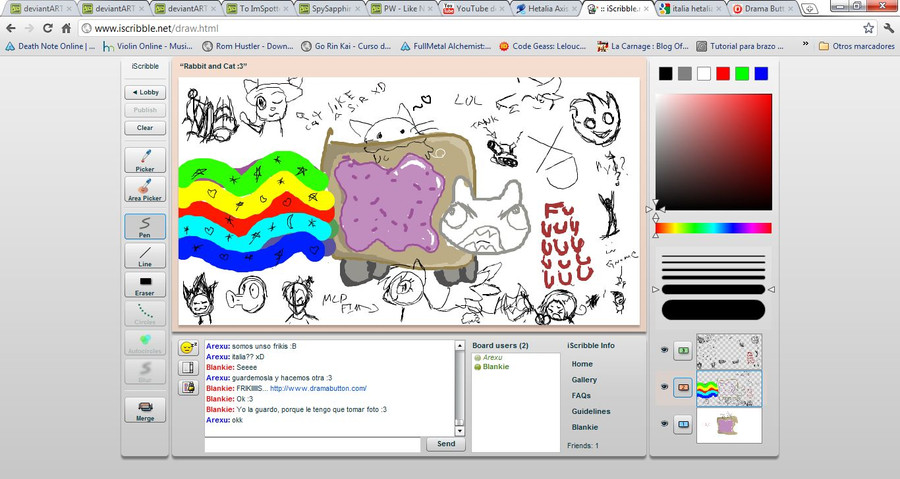The image size is (900, 479).
Task: Switch to the Hetalia Axis tab
Action: [x=546, y=9]
